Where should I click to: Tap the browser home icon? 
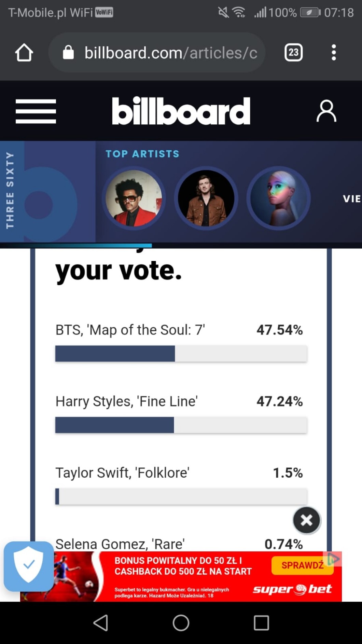coord(24,53)
